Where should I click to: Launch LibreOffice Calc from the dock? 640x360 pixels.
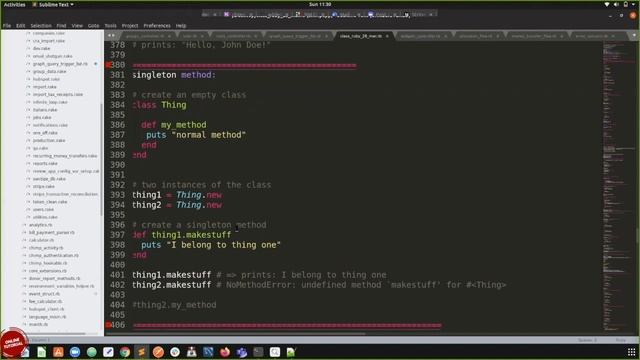pos(42,352)
